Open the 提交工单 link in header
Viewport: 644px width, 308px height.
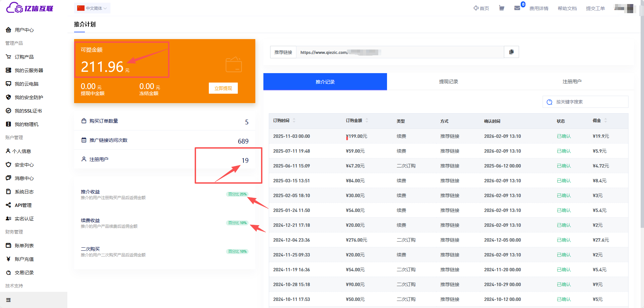click(595, 8)
